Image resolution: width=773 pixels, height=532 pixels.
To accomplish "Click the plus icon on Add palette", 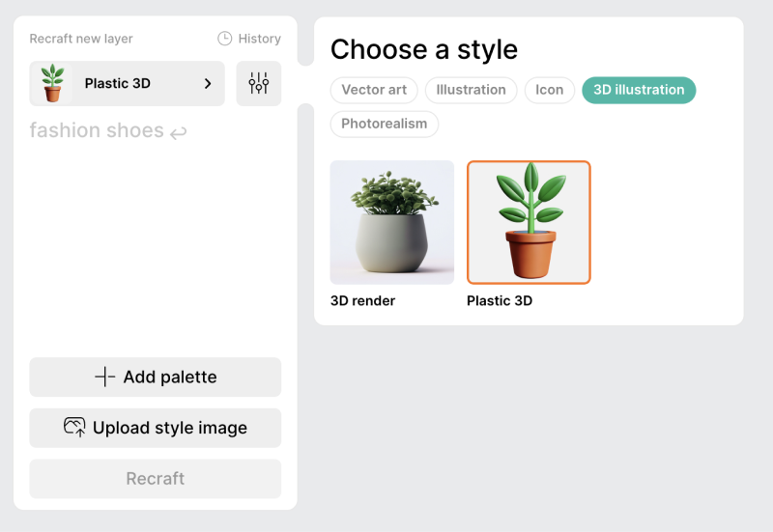I will point(105,378).
